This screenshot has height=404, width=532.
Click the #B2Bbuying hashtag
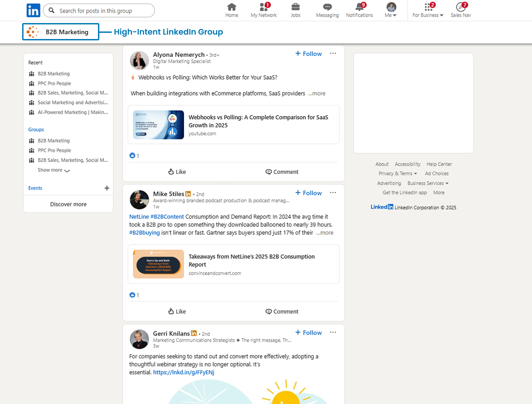tap(144, 233)
